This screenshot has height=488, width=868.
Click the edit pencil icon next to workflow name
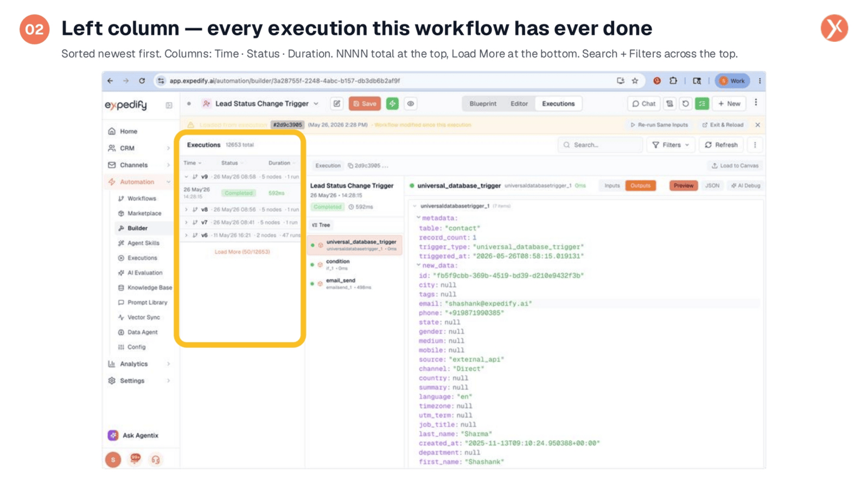pyautogui.click(x=337, y=104)
